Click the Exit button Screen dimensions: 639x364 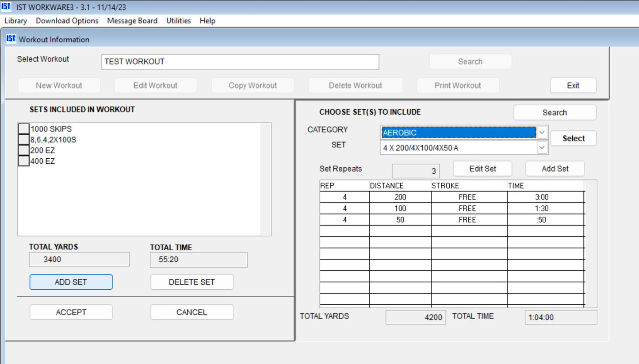coord(573,85)
